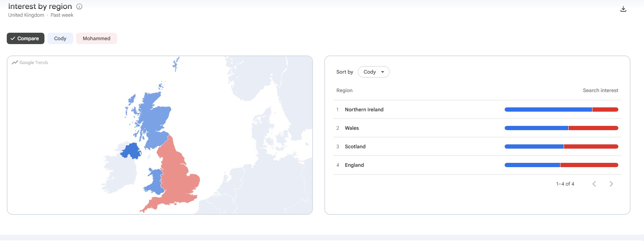This screenshot has height=245, width=644.
Task: Click the 'Sort by' label
Action: tap(345, 72)
